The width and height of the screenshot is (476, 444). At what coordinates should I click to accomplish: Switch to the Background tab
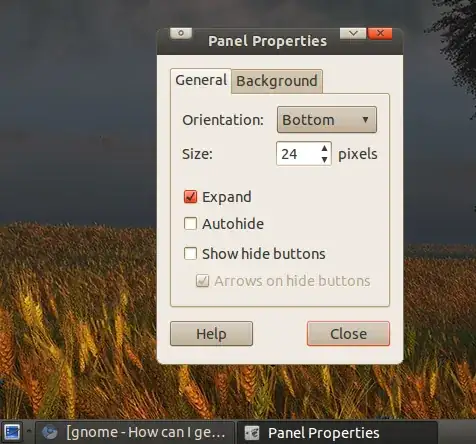click(x=277, y=81)
